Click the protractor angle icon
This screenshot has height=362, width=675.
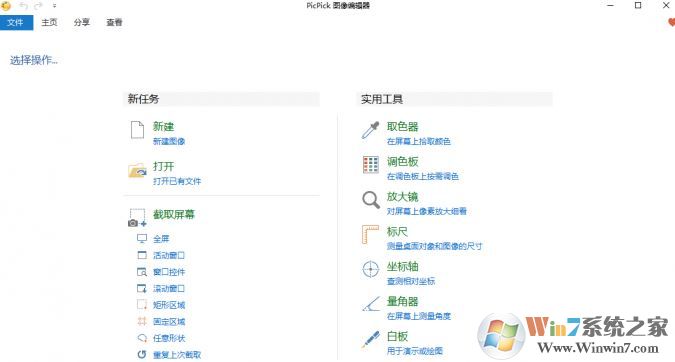pyautogui.click(x=371, y=304)
